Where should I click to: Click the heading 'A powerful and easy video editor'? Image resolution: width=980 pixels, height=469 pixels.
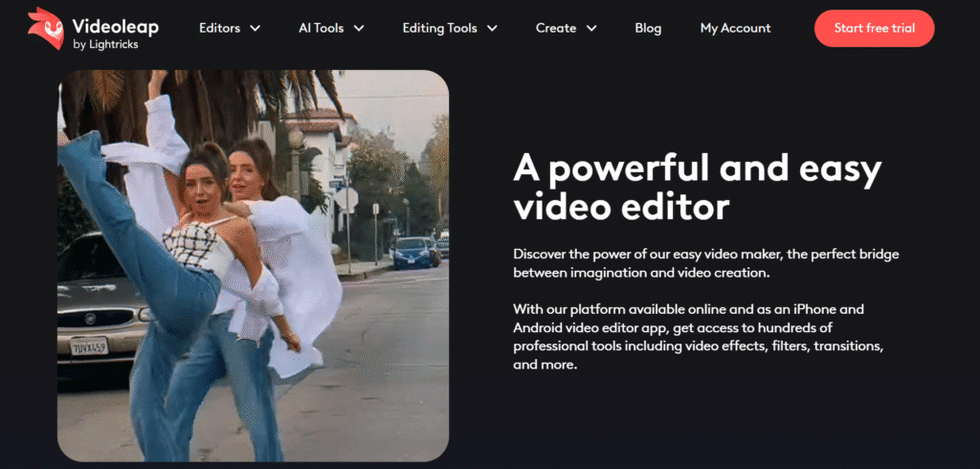698,188
